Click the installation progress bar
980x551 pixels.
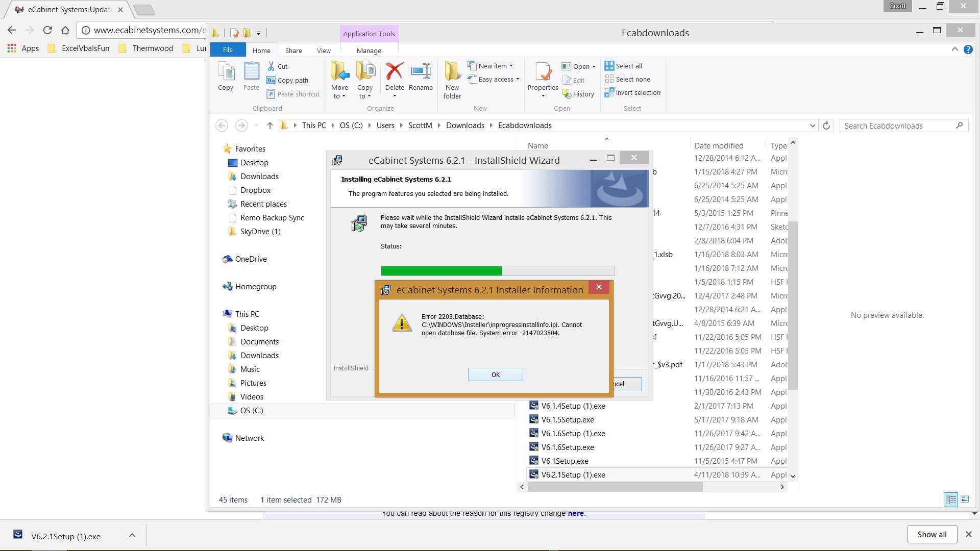(x=497, y=271)
